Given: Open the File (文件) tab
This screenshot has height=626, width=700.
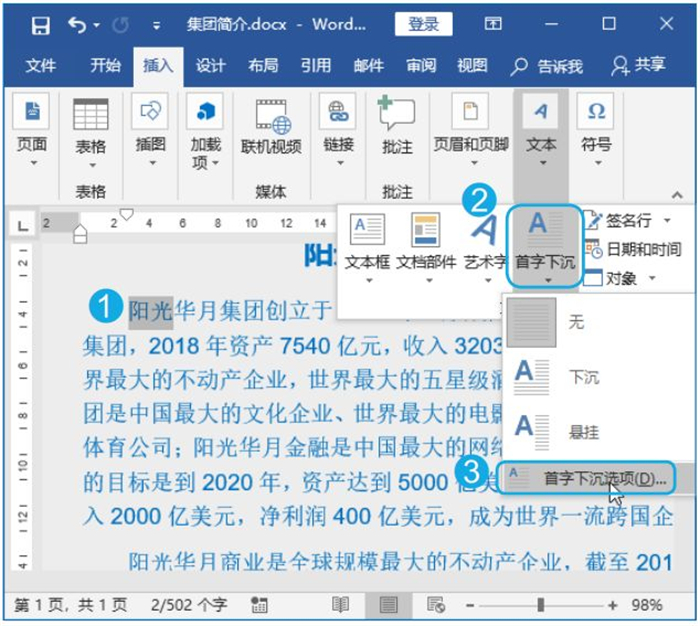Looking at the screenshot, I should (41, 66).
